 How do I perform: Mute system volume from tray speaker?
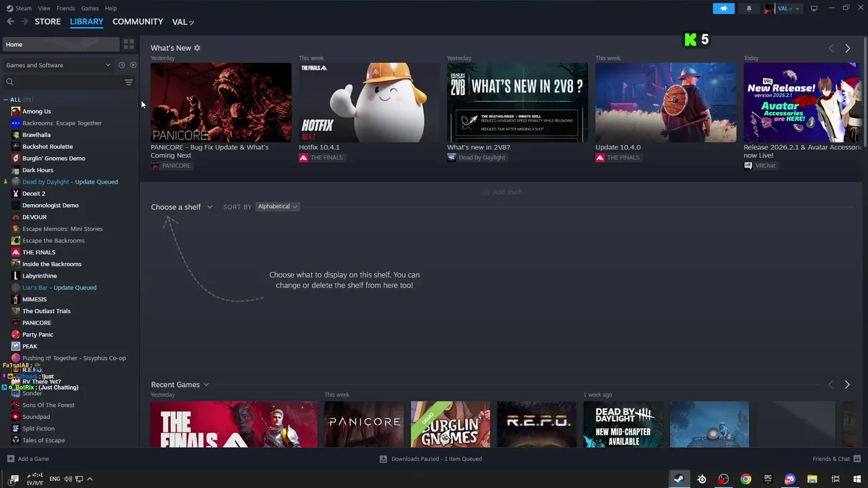pyautogui.click(x=68, y=479)
